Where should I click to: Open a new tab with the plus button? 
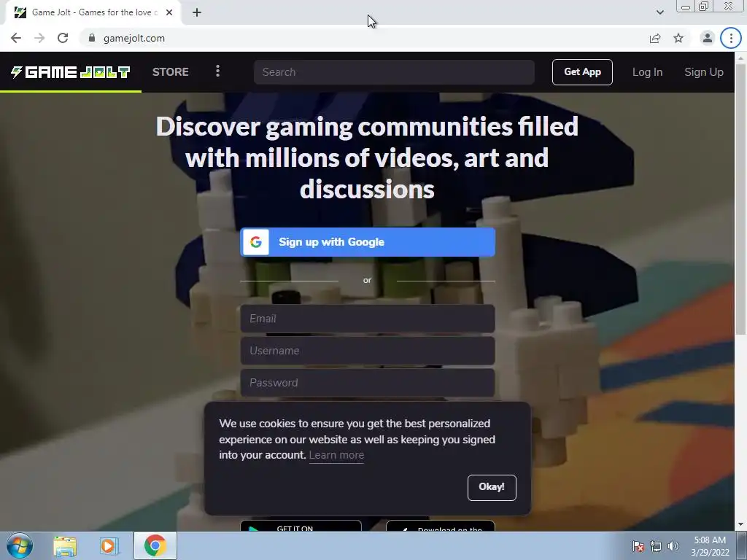point(197,12)
